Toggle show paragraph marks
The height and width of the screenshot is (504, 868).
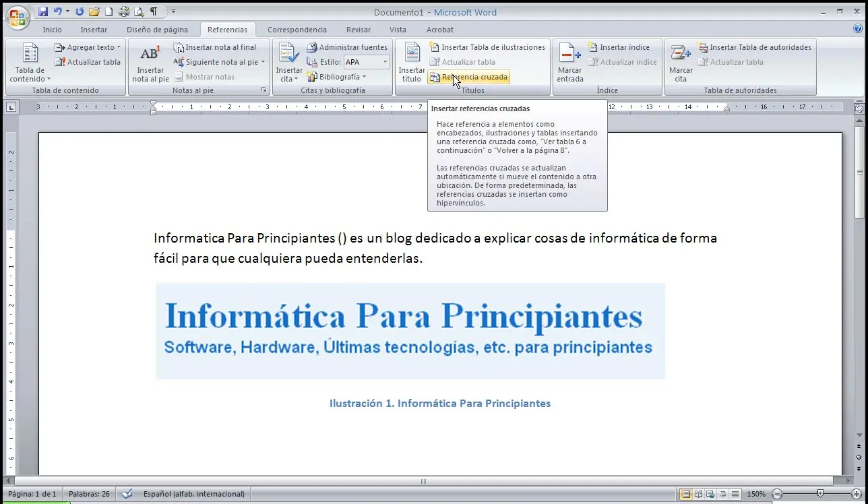coord(154,11)
